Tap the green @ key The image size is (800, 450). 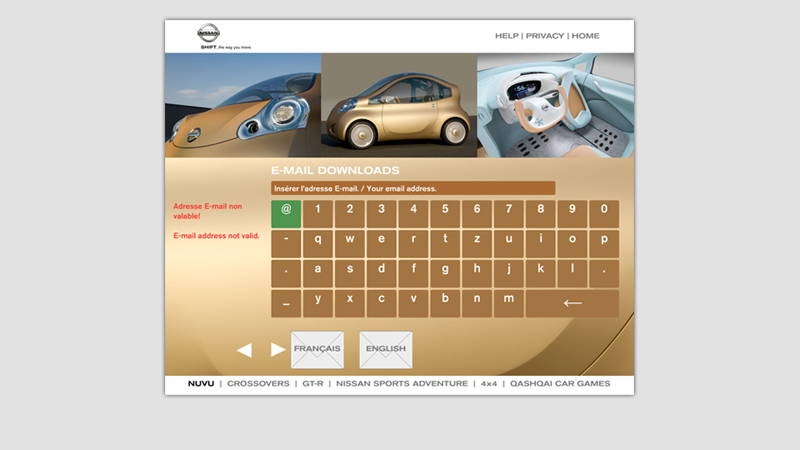coord(286,214)
